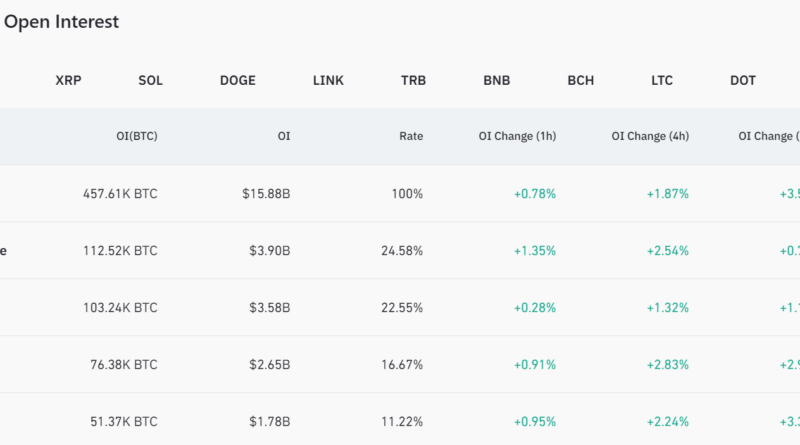This screenshot has height=445, width=800.
Task: Click the 22.55% rate cell
Action: pyautogui.click(x=402, y=308)
